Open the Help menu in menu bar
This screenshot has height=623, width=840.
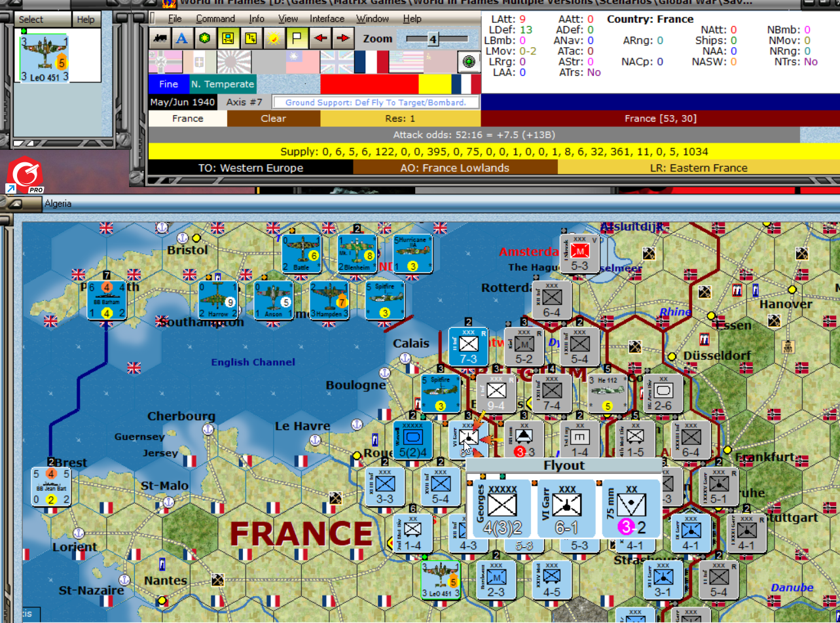tap(412, 18)
